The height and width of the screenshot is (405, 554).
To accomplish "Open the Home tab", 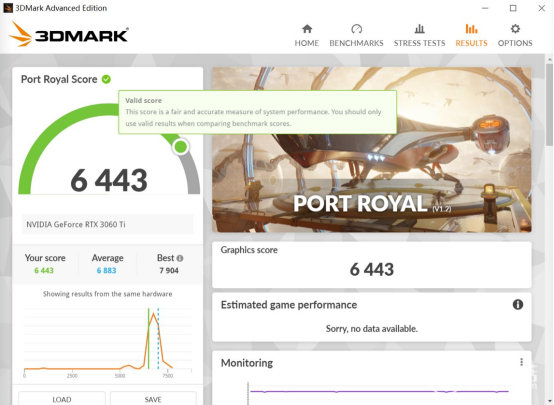I will pos(307,36).
